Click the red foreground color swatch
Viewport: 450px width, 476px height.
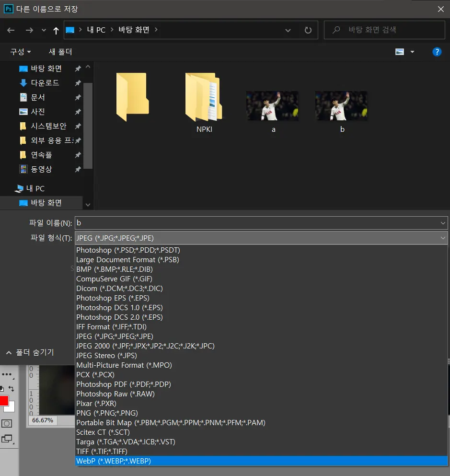tap(4, 401)
